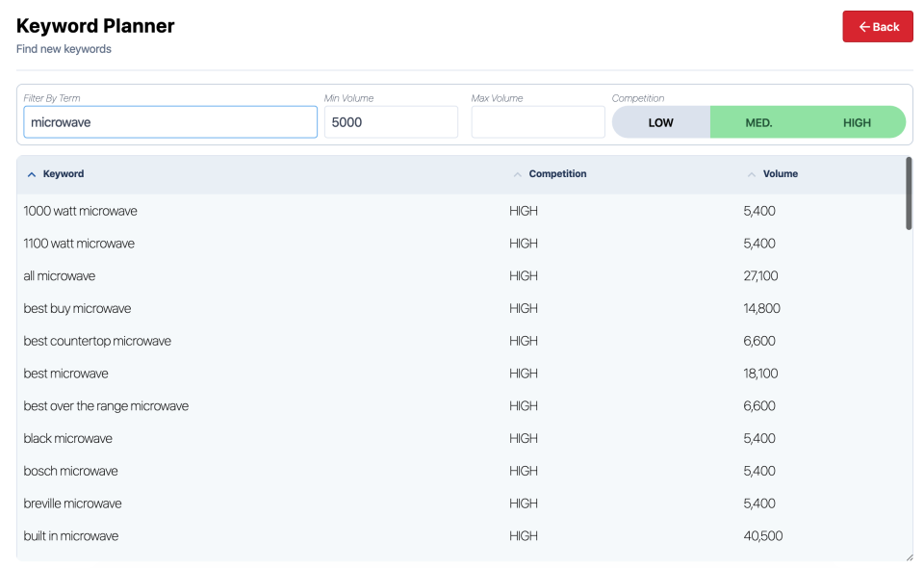Click the Keyword Planner heading
The height and width of the screenshot is (568, 924).
(95, 26)
